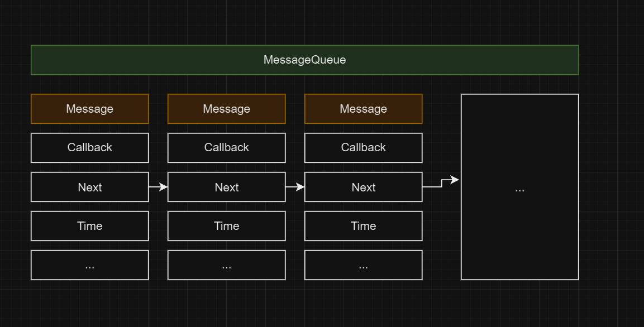Select the first Time field box
Screen dimensions: 644x327
[x=89, y=226]
